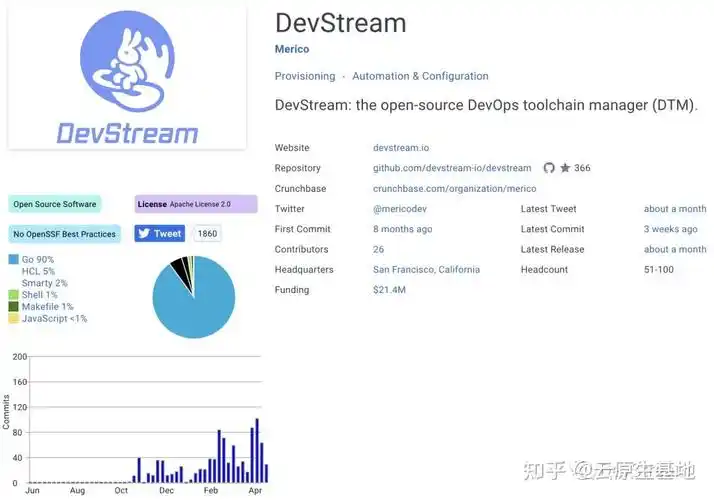The image size is (714, 500).
Task: Click the No OpenSSF Best Practices badge
Action: 64,234
